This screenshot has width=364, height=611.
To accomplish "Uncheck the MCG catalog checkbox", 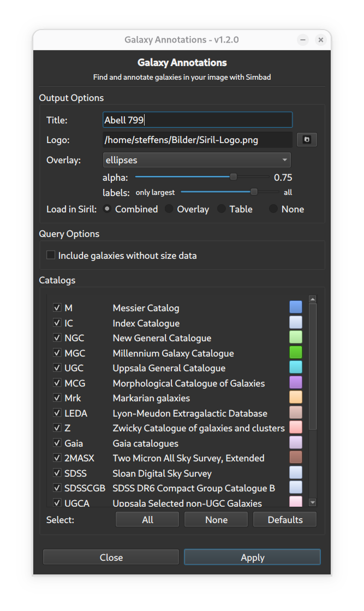I will coord(57,383).
